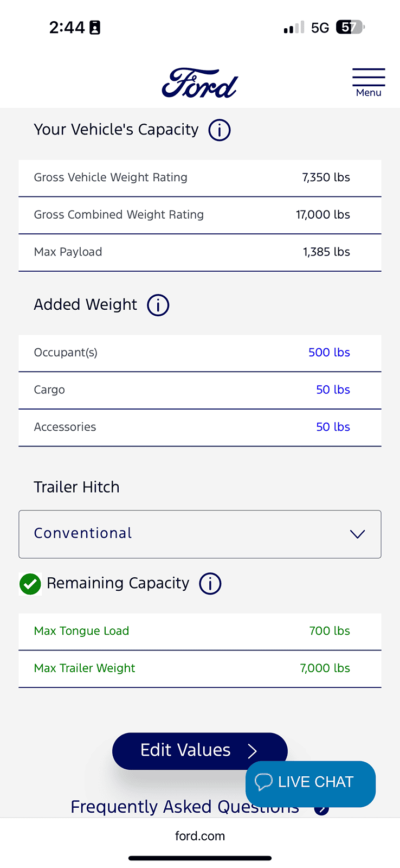Select the Occupant(s) 500 lbs value
The width and height of the screenshot is (400, 868).
coord(329,353)
